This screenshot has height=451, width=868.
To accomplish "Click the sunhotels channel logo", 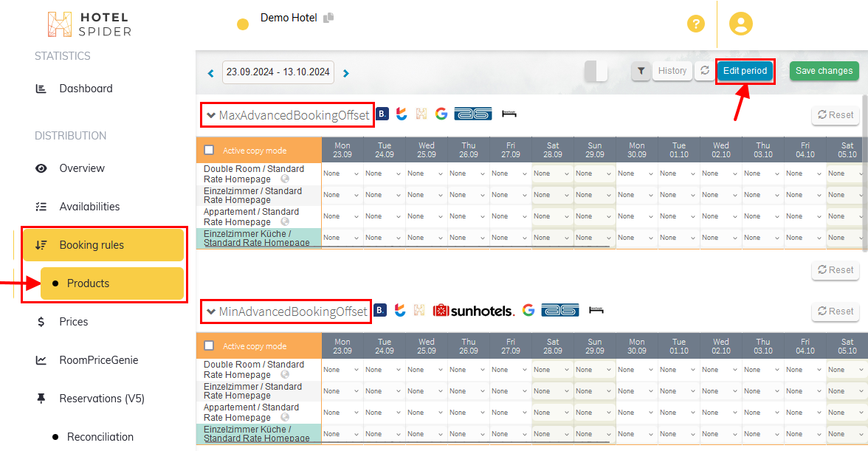I will 473,311.
